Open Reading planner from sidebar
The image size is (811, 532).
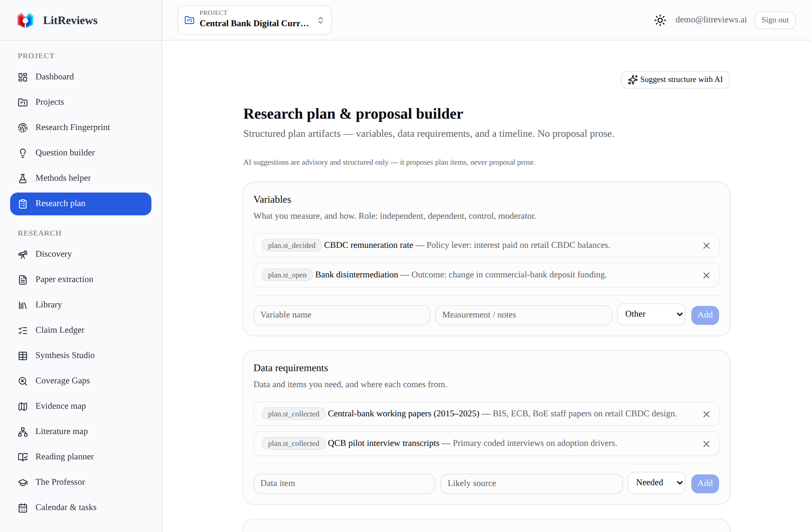click(x=81, y=457)
